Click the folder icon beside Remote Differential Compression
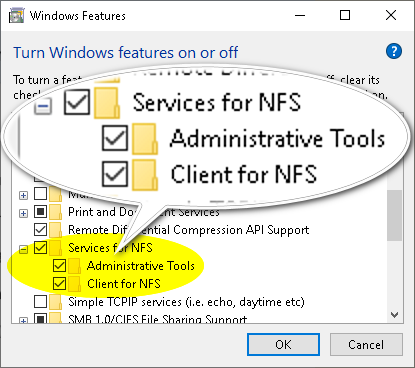This screenshot has height=368, width=415. pyautogui.click(x=55, y=230)
